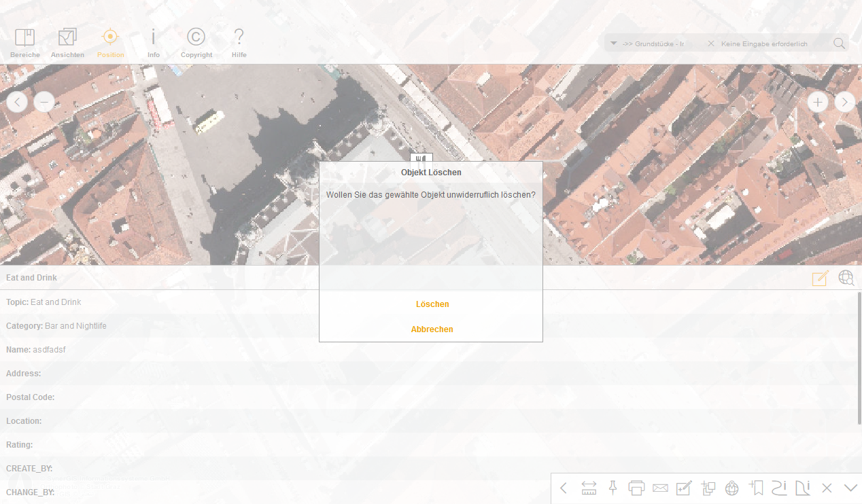
Task: Open the Hilfe help icon
Action: pos(239,43)
